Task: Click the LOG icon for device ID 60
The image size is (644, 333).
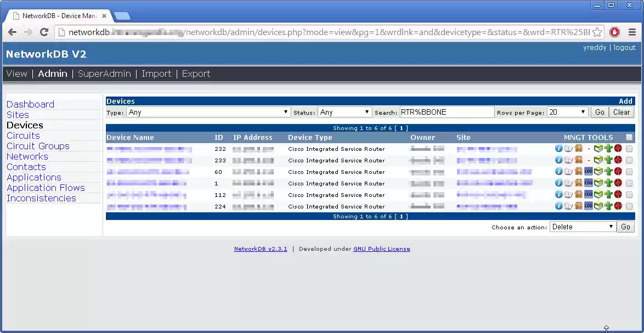Action: [x=589, y=172]
